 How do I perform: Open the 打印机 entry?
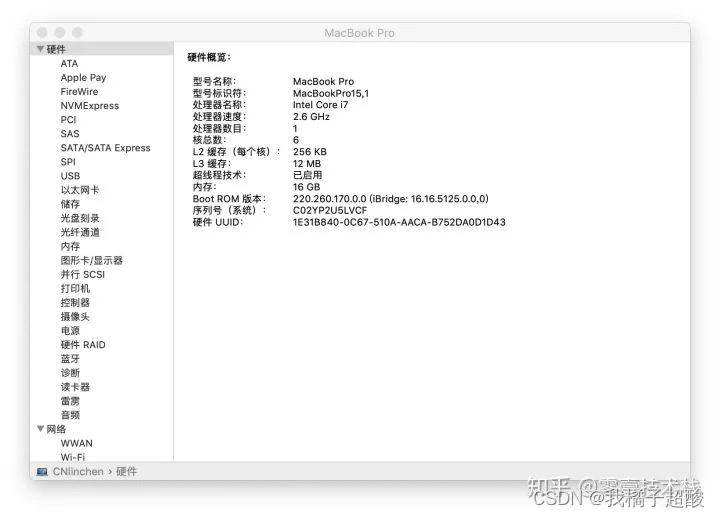tap(75, 288)
